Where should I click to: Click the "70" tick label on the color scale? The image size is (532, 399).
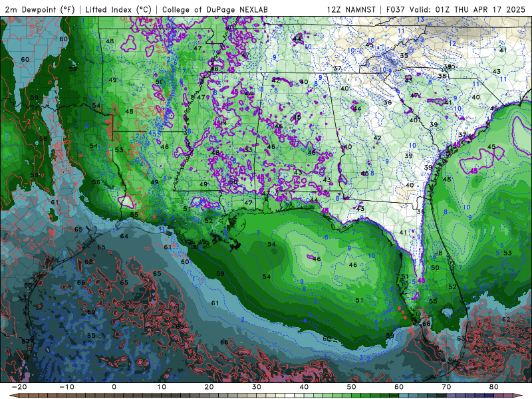pos(446,387)
